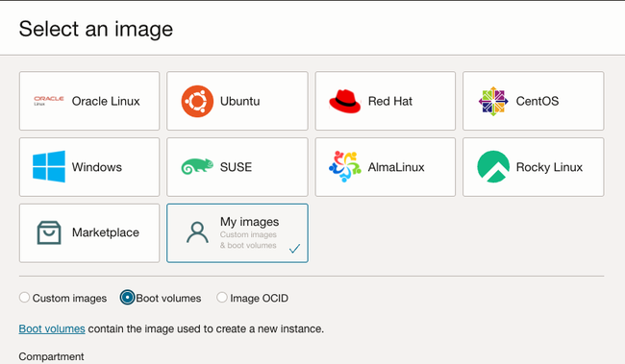Choose the Oracle Linux image text label
This screenshot has height=364, width=625.
106,101
